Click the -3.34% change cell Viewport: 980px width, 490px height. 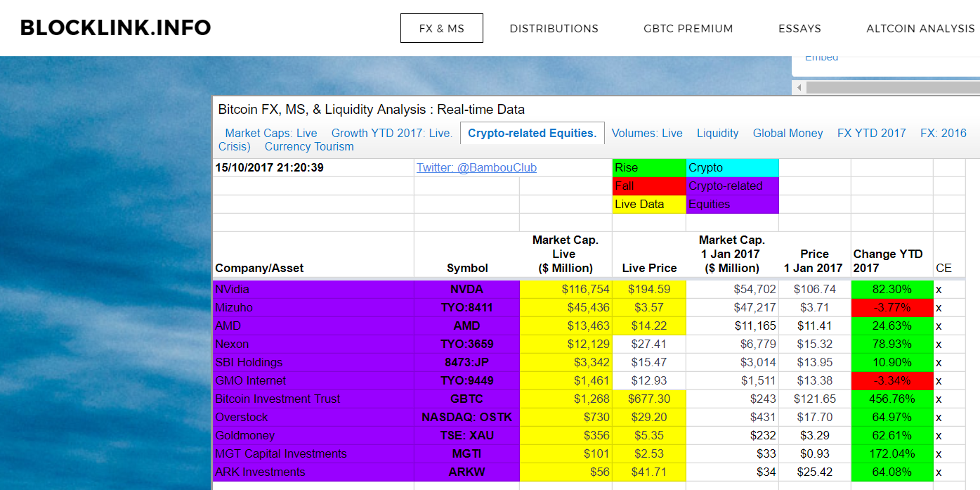coord(892,380)
